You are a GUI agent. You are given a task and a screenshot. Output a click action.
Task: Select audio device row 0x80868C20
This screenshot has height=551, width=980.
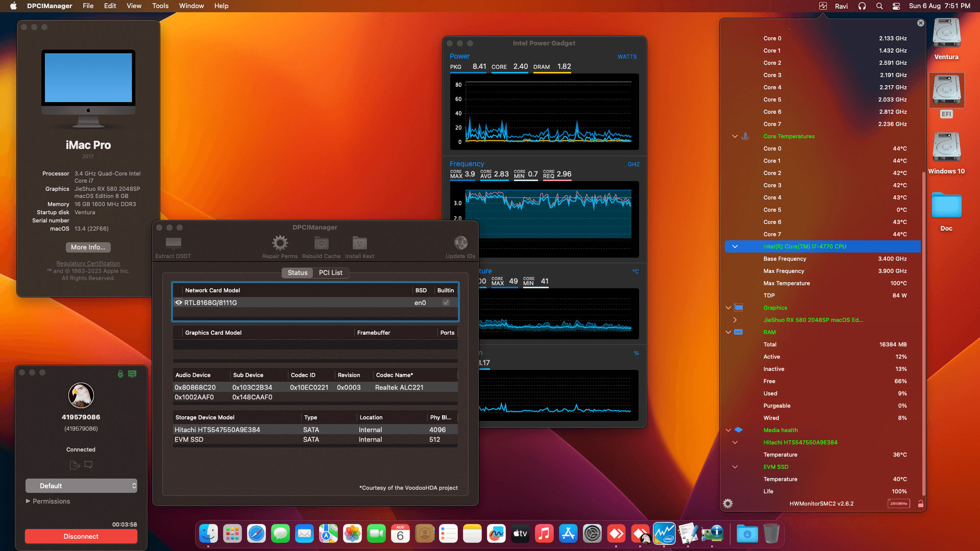(315, 387)
